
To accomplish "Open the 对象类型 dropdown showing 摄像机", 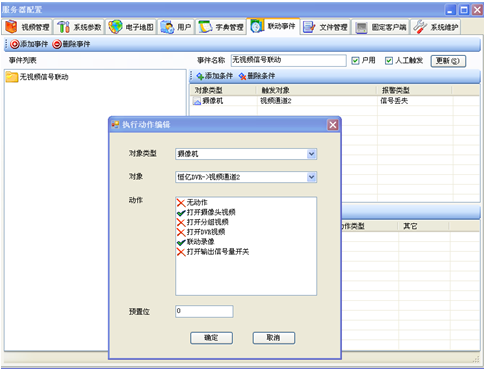I will [246, 154].
